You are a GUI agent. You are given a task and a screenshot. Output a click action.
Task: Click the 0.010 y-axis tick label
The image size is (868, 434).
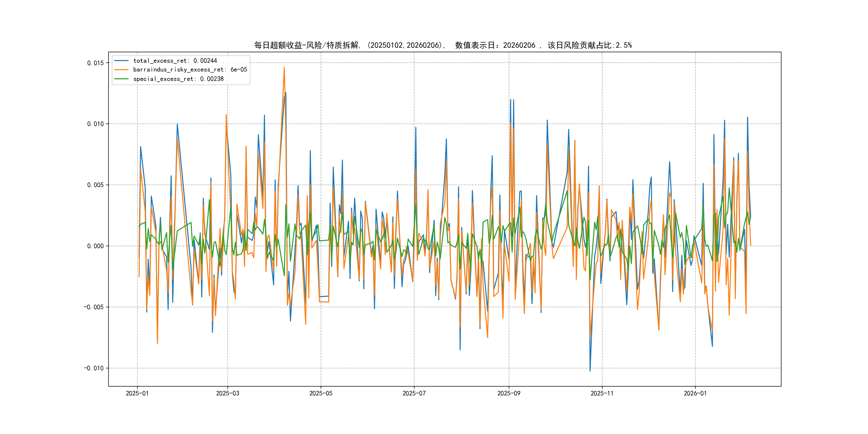pyautogui.click(x=95, y=124)
